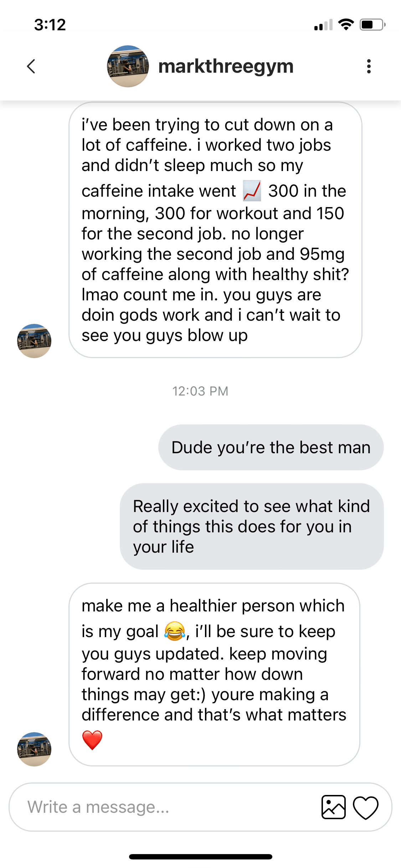The width and height of the screenshot is (401, 868).
Task: Tap the back arrow in header
Action: [x=31, y=66]
